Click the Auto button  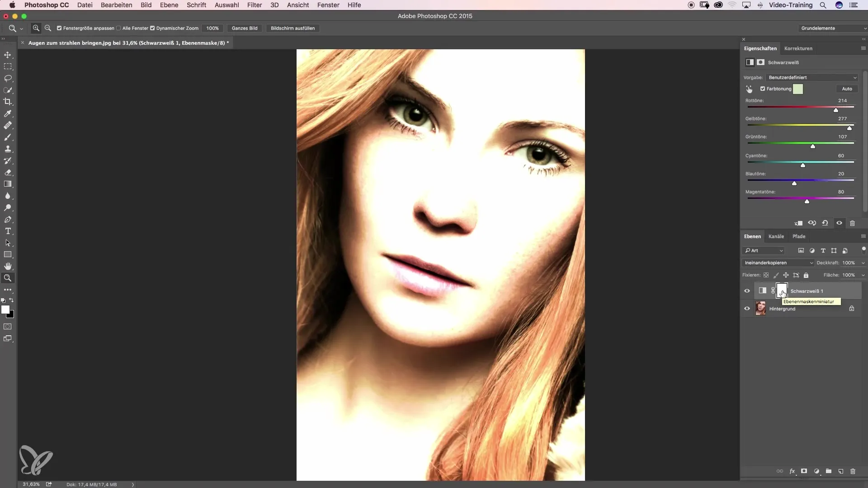point(847,89)
